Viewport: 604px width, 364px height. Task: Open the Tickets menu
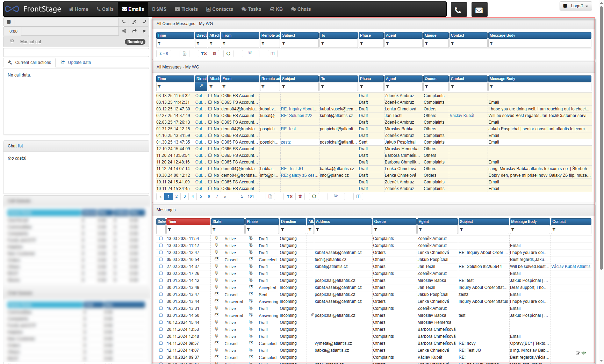tap(186, 9)
